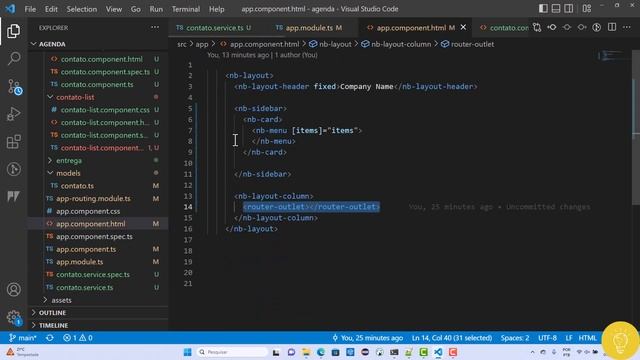Expand the OUTLINE section
This screenshot has width=640, height=360.
[x=98, y=313]
